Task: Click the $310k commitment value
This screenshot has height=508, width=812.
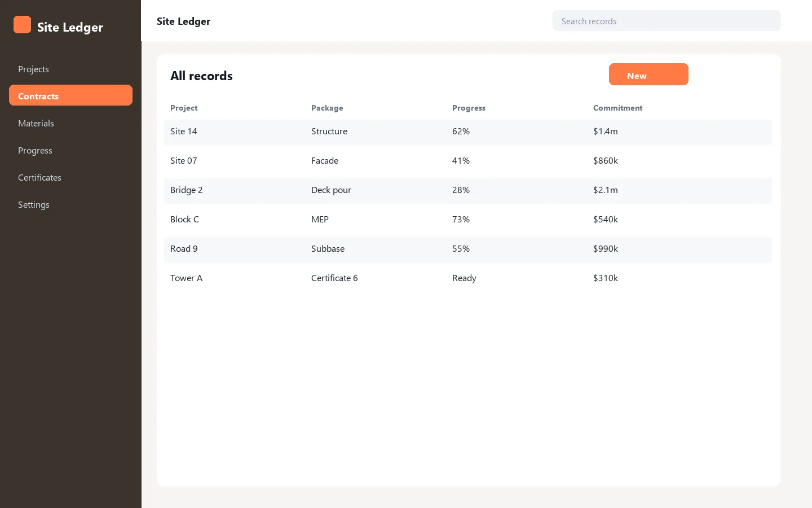Action: coord(606,278)
